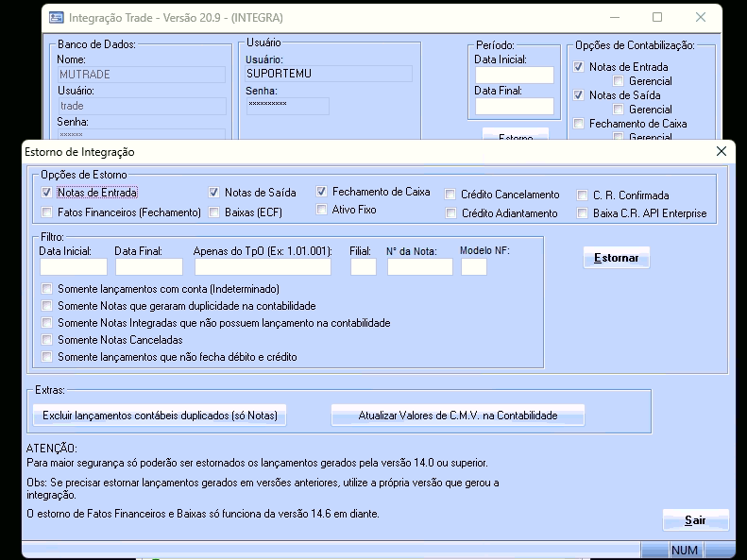
Task: Uncheck Notas de Saída in Opções de Contabilização
Action: tap(578, 94)
